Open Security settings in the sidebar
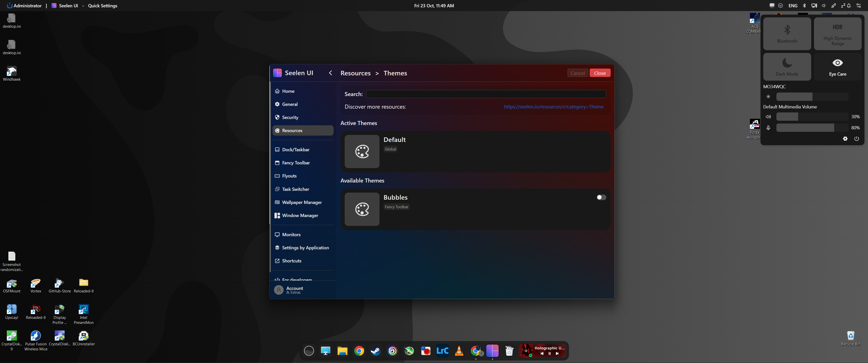868x363 pixels. pyautogui.click(x=303, y=117)
